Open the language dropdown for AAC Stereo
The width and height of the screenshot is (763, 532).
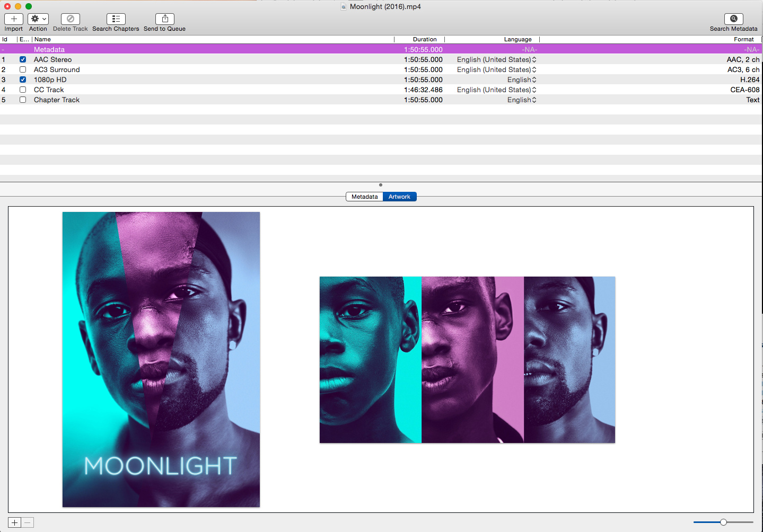click(x=497, y=60)
